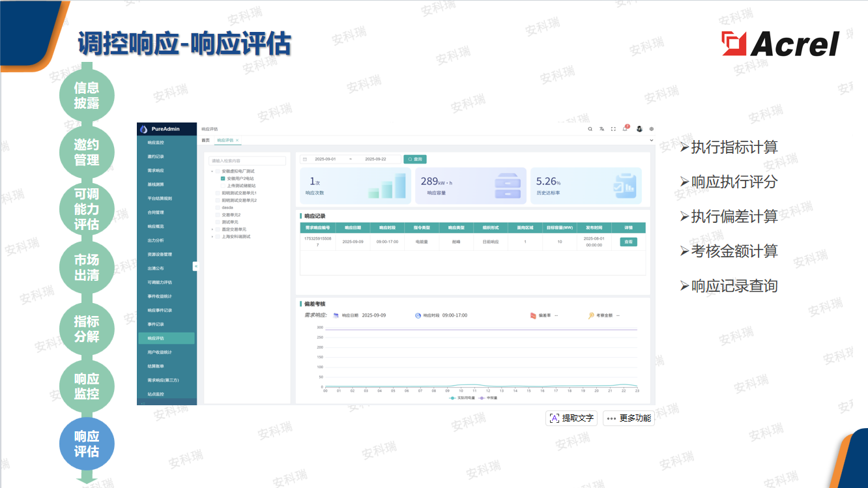Viewport: 868px width, 488px height.
Task: Close the 响应评估 tab with X
Action: tap(237, 140)
